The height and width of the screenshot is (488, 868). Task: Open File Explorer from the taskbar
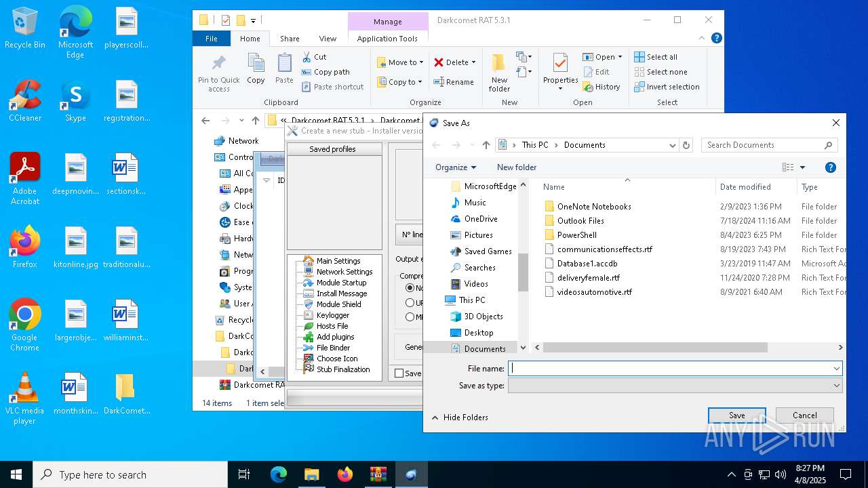[x=311, y=474]
